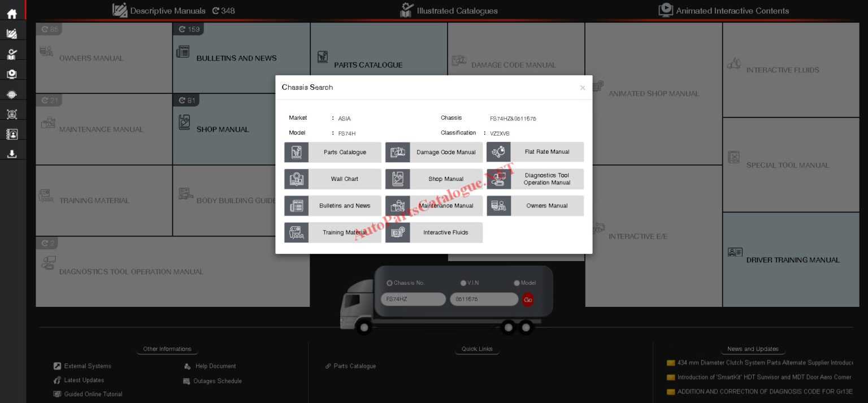Select the V.I.N radio button

pos(463,283)
